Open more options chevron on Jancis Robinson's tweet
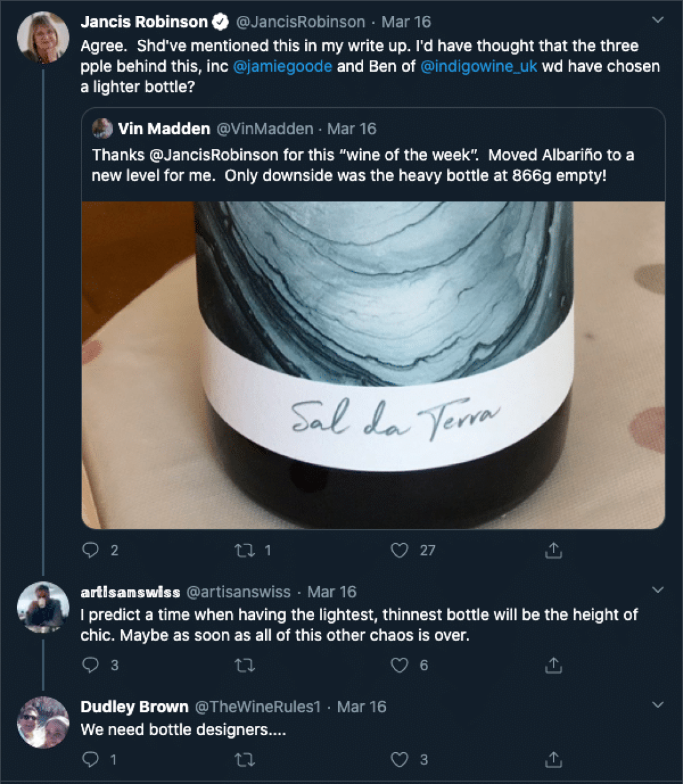The width and height of the screenshot is (683, 784). (x=658, y=20)
